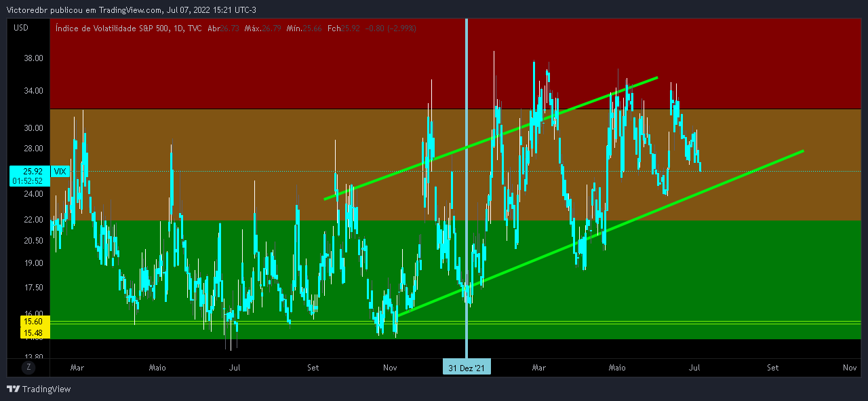Image resolution: width=868 pixels, height=401 pixels.
Task: Click the 17.50 price scale label
Action: pos(34,288)
